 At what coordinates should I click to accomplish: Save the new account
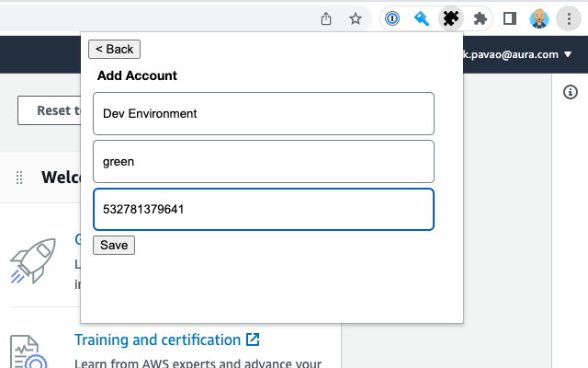(x=114, y=246)
